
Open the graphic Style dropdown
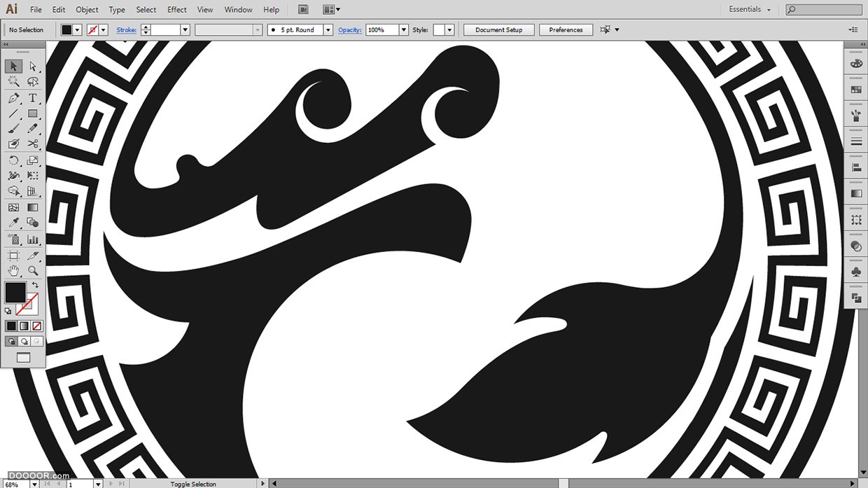tap(449, 30)
